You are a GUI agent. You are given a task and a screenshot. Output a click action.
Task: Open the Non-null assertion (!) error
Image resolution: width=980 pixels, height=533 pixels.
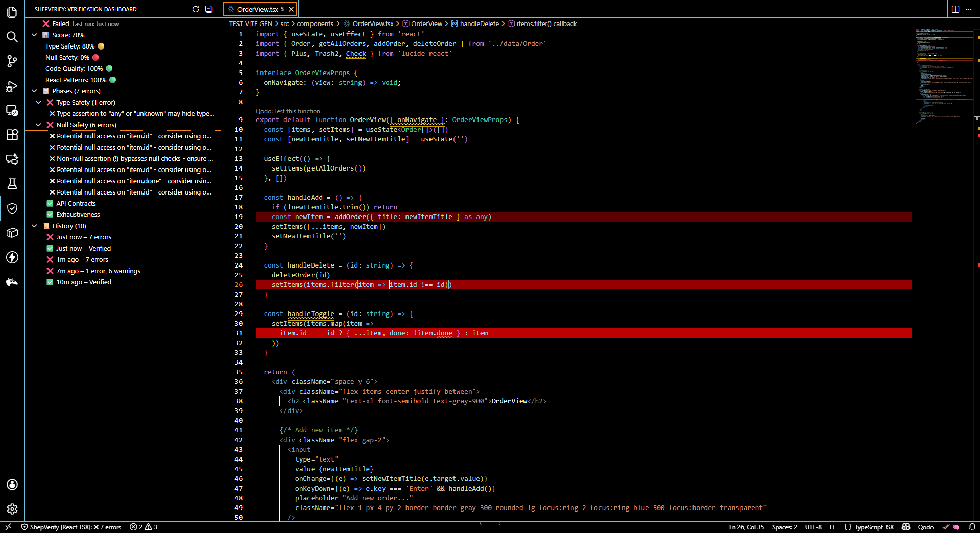coord(123,159)
